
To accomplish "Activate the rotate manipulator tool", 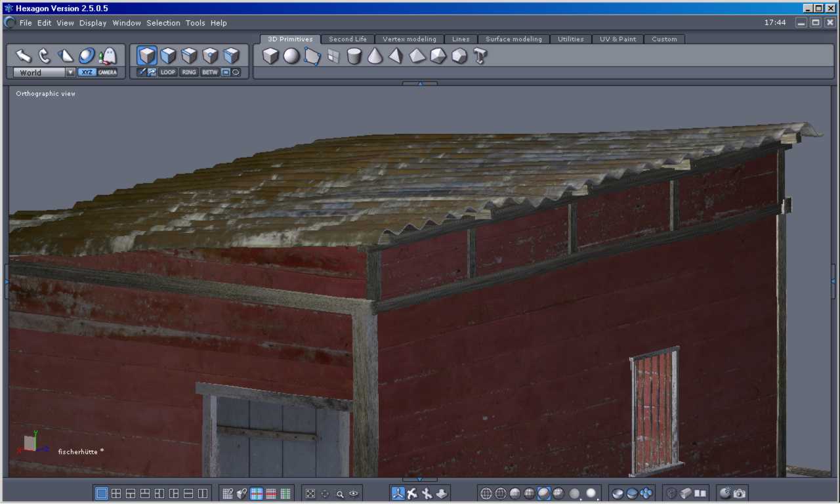I will pos(45,56).
